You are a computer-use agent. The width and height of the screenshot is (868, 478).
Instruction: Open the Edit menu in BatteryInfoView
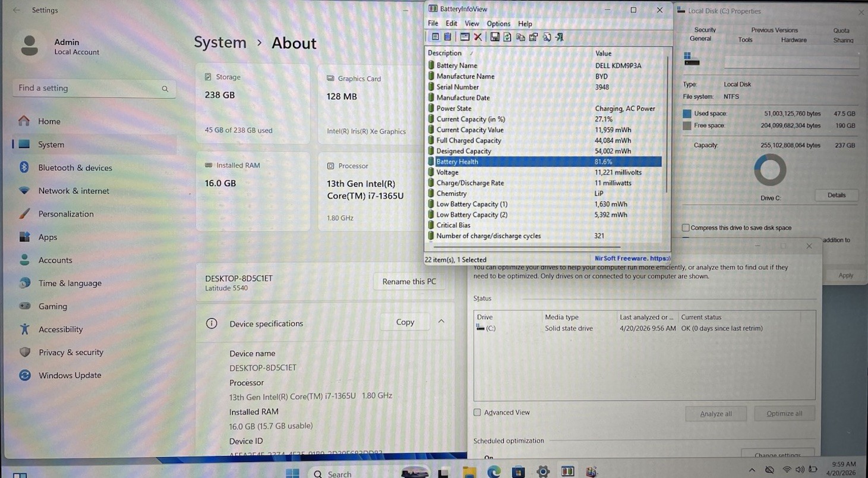(x=452, y=24)
